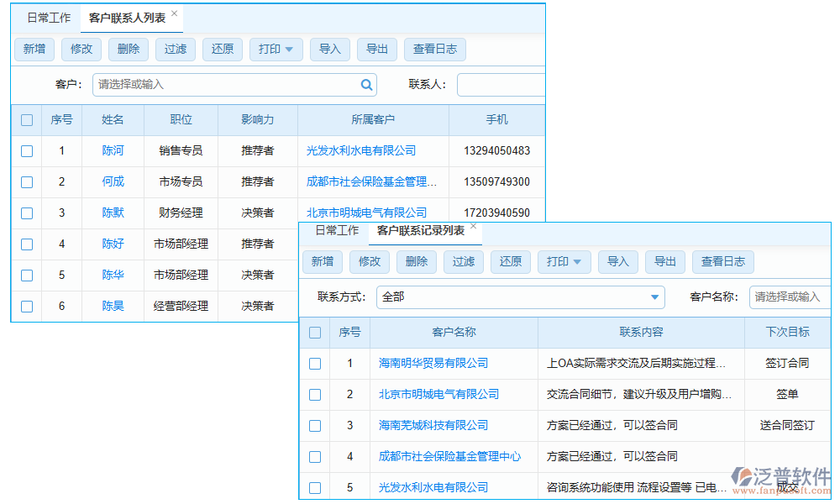840x504 pixels.
Task: Check the checkbox for 成都市社会保险基金管理中心 record
Action: (315, 457)
